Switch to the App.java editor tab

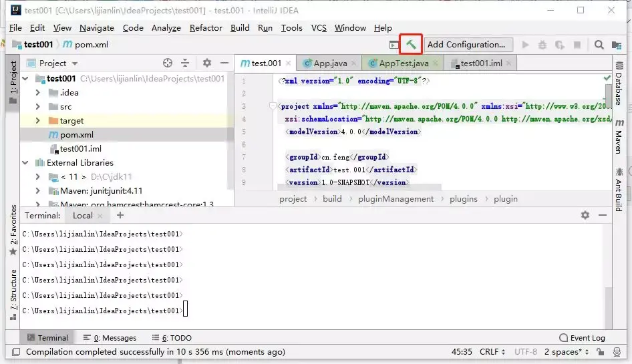coord(329,63)
